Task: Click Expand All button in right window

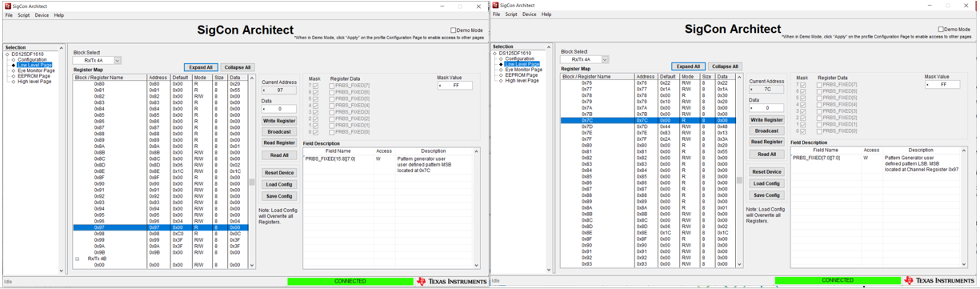Action: (688, 66)
